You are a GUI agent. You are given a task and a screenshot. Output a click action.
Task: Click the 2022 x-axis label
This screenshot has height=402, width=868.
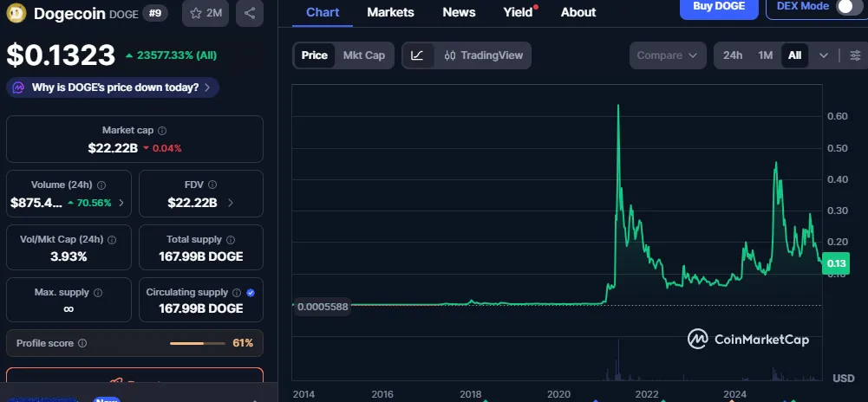click(647, 394)
